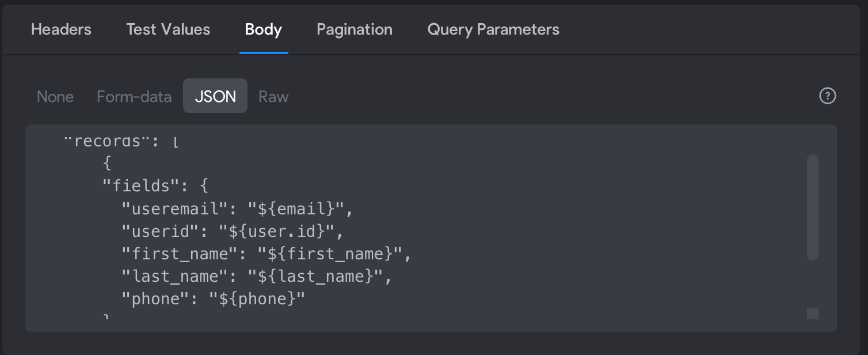Click the "first_name" line in the editor

pos(267,254)
